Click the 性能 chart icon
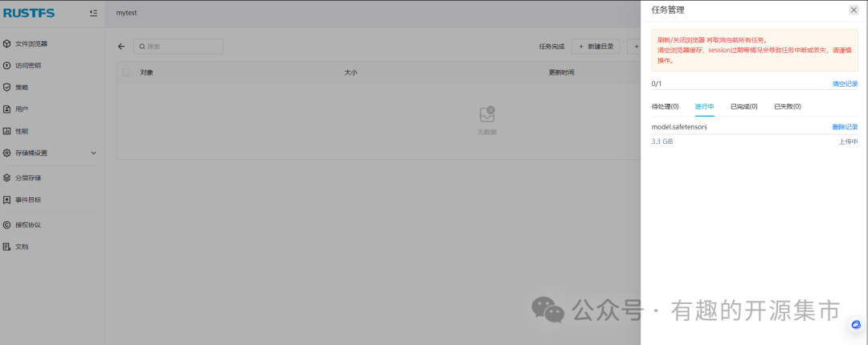The image size is (868, 345). pyautogui.click(x=7, y=131)
